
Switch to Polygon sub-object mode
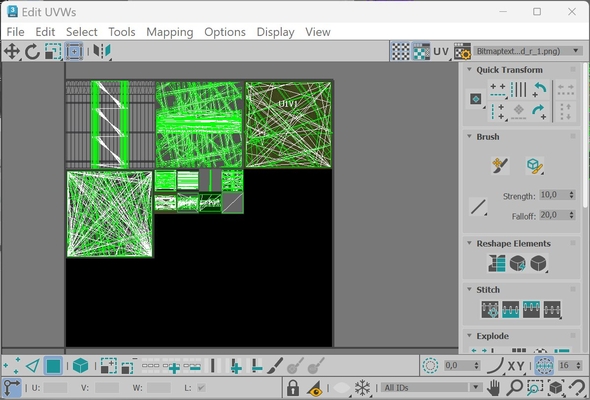53,366
